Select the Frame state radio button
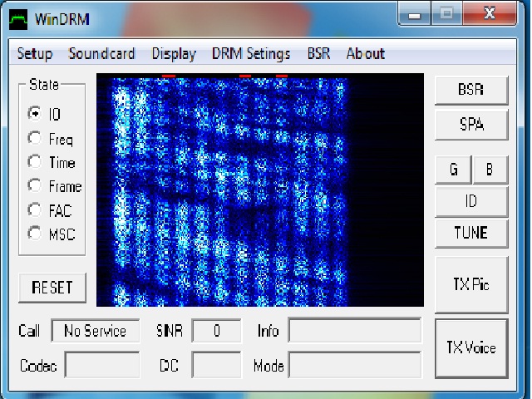This screenshot has height=399, width=532. click(35, 186)
